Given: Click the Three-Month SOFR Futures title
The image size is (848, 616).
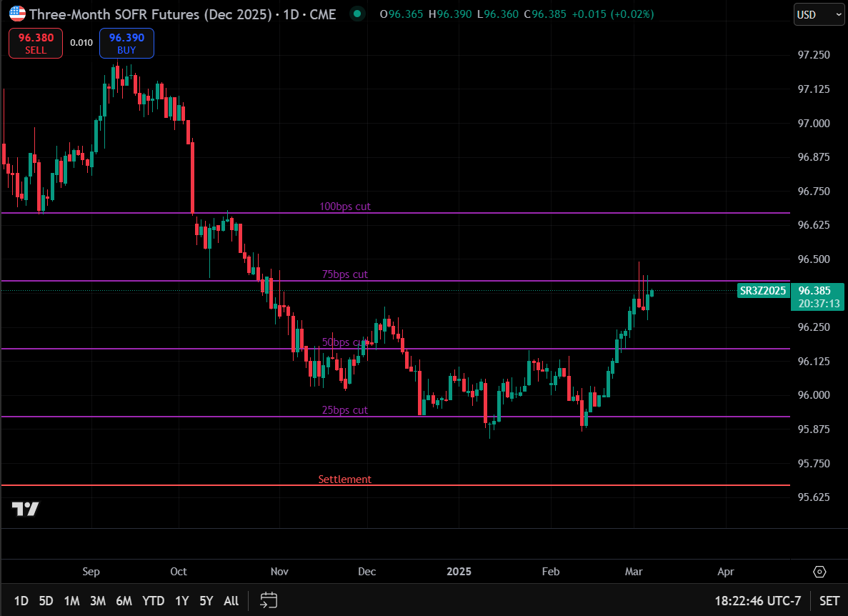Looking at the screenshot, I should tap(150, 14).
